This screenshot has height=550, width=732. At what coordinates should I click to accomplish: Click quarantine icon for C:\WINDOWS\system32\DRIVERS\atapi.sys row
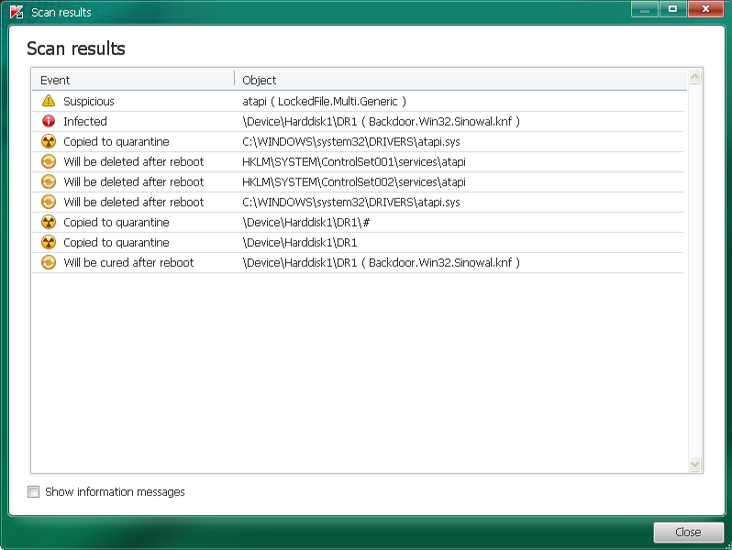coord(48,141)
